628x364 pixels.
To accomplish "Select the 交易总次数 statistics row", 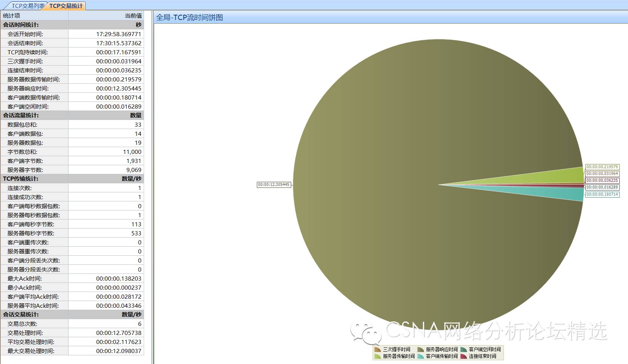I will click(x=72, y=324).
